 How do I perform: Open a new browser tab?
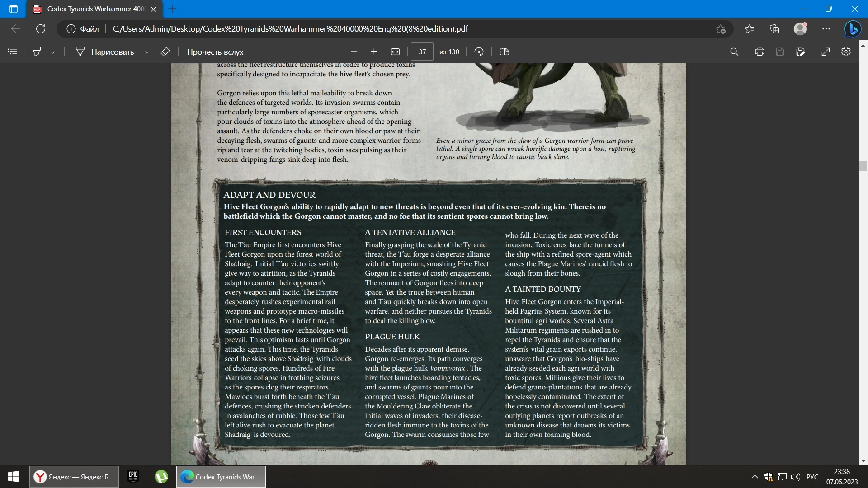(x=172, y=9)
